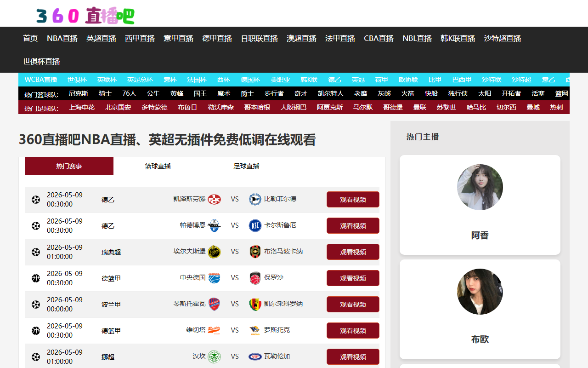Open 沙特超直播 in the navigation bar
Image resolution: width=588 pixels, height=368 pixels.
(503, 38)
